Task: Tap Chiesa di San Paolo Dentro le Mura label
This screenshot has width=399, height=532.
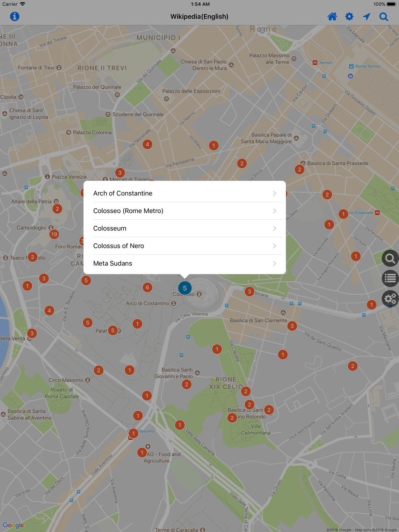Action: tap(203, 65)
